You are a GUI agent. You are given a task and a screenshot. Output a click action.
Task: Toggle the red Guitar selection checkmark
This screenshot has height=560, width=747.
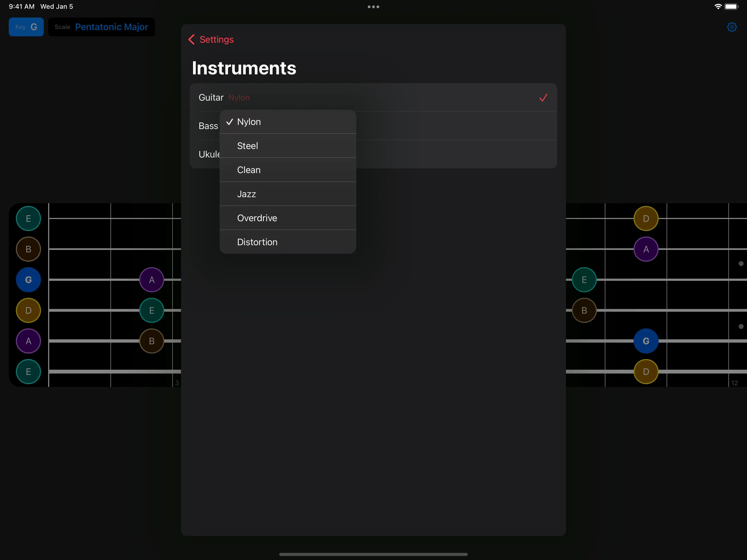click(543, 98)
